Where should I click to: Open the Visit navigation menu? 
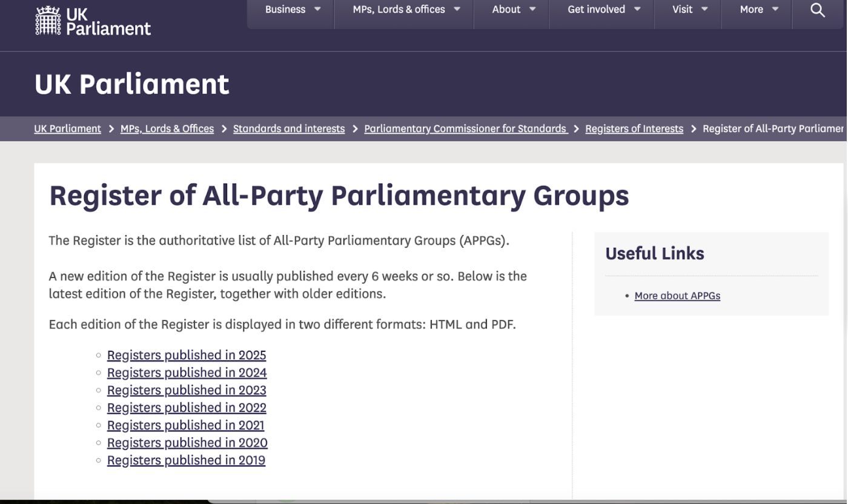click(x=689, y=10)
